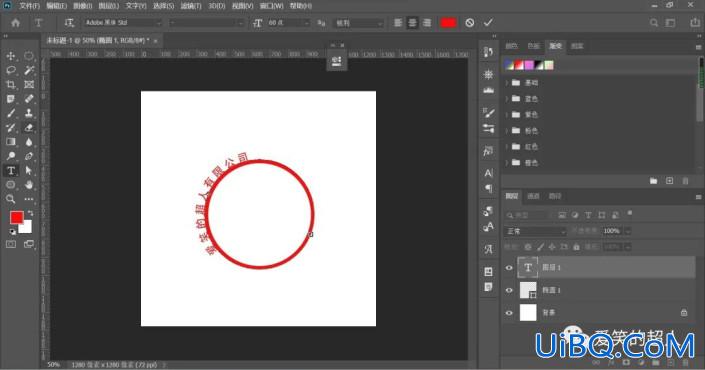The image size is (705, 370).
Task: Select the Ellipse shape tool
Action: 11,185
